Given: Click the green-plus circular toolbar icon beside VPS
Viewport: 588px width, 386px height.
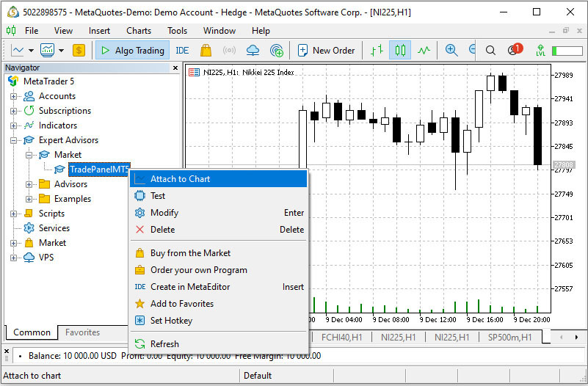Looking at the screenshot, I should pyautogui.click(x=276, y=50).
